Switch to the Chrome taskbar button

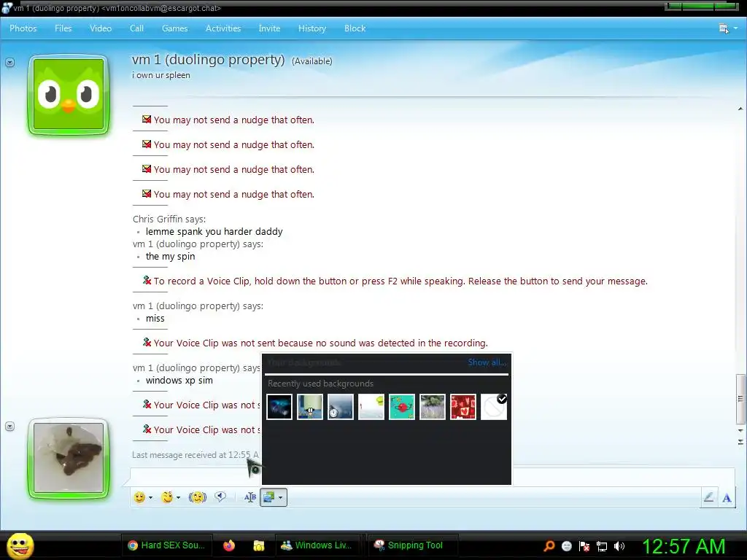tap(167, 545)
